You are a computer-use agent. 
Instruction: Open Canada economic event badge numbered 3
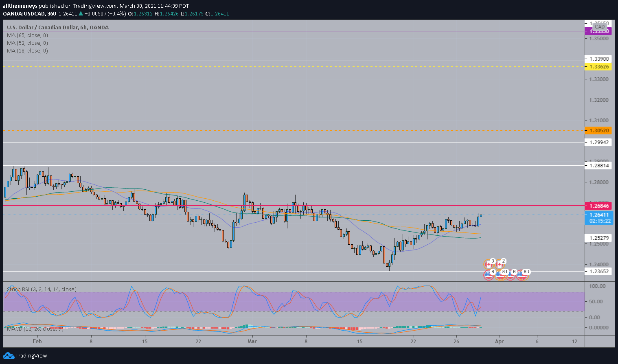point(489,264)
